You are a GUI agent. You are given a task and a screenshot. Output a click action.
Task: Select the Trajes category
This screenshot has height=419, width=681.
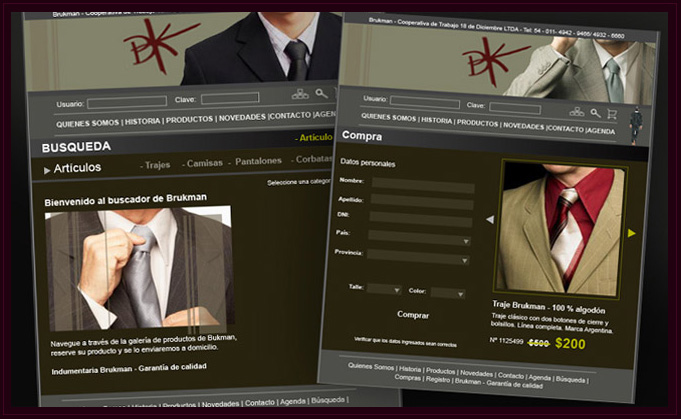(x=157, y=165)
